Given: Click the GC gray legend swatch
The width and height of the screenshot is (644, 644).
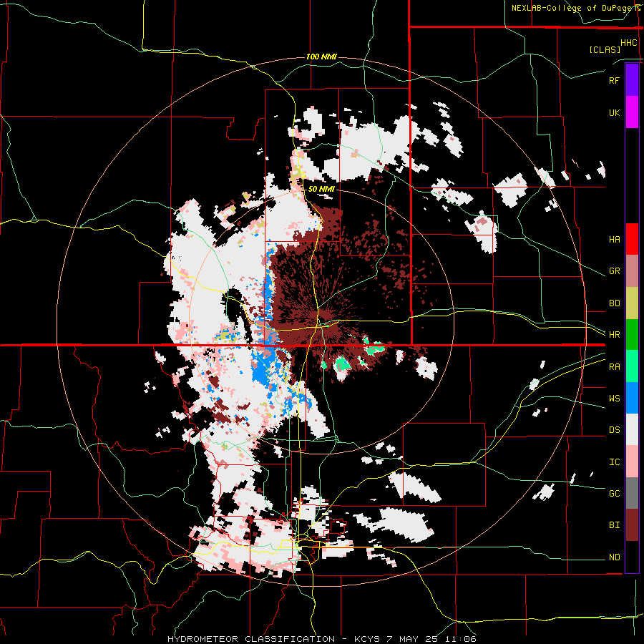Looking at the screenshot, I should pyautogui.click(x=632, y=493).
